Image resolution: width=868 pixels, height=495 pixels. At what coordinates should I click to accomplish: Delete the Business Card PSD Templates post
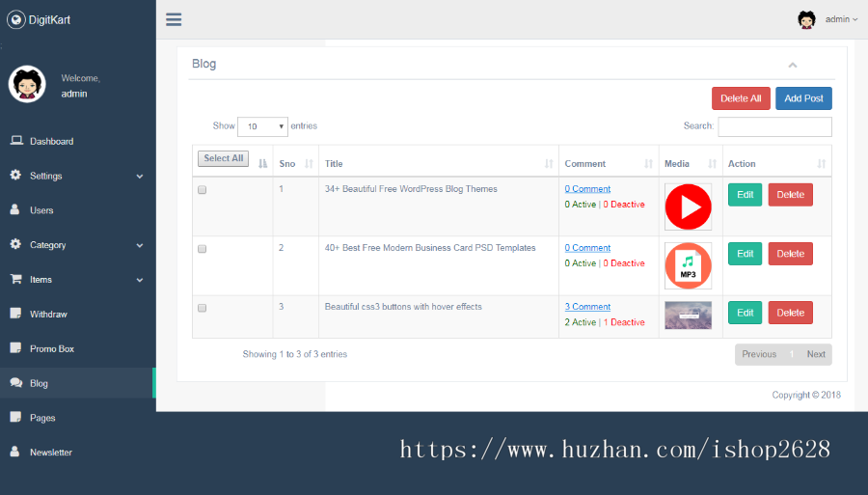point(791,254)
